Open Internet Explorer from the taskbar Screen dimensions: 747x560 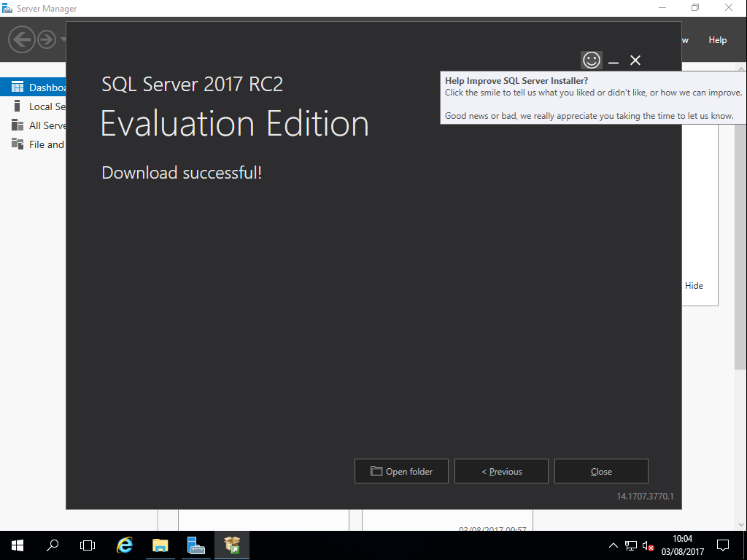click(125, 545)
